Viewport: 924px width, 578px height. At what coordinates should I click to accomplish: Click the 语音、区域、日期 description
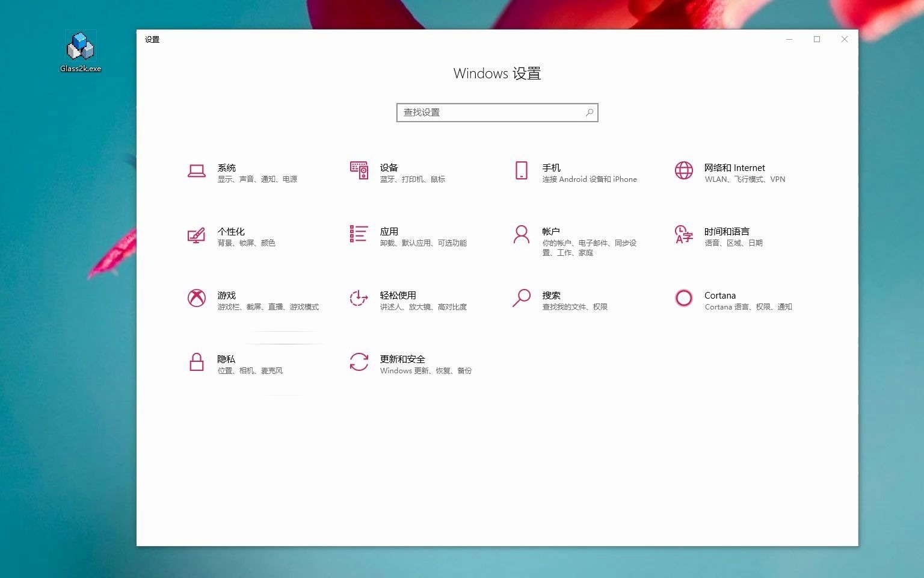734,243
